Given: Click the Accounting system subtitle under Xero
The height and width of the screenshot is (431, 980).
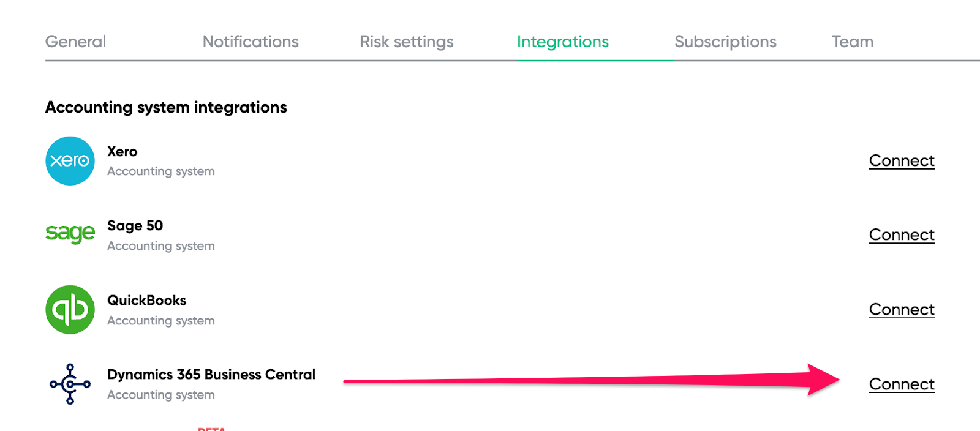Looking at the screenshot, I should click(161, 171).
